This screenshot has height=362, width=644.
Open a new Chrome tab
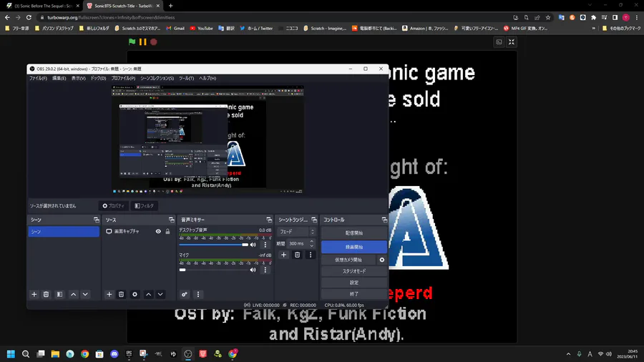coord(170,6)
